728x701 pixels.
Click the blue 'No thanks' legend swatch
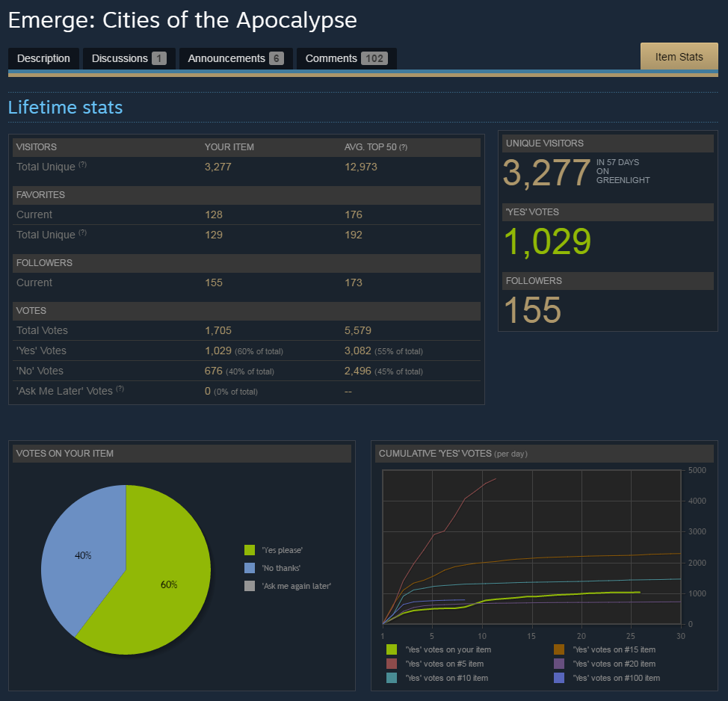coord(250,568)
